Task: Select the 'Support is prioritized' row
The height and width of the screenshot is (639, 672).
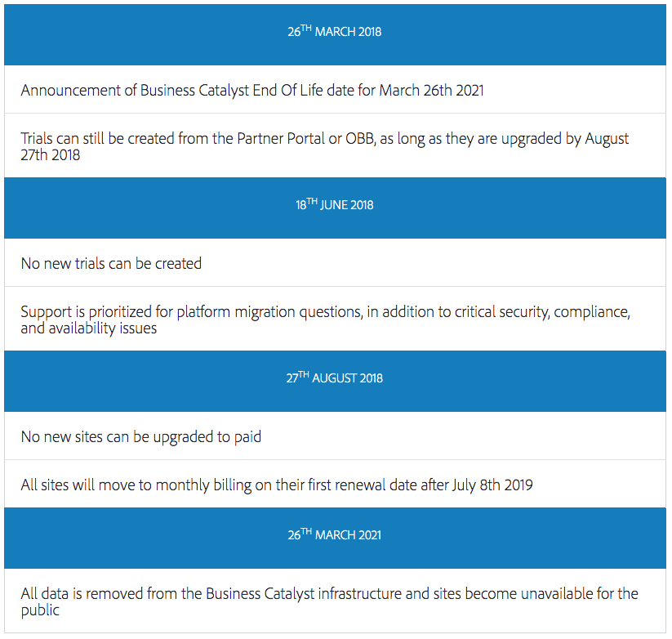Action: click(x=335, y=319)
